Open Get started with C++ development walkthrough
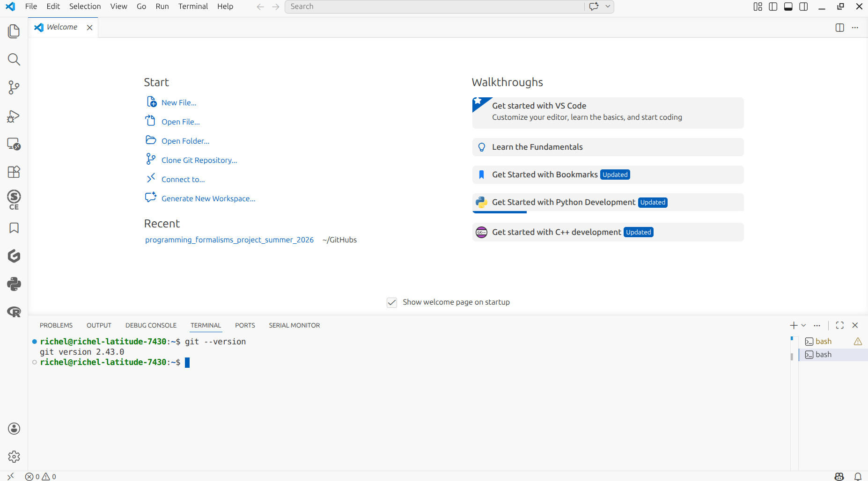The width and height of the screenshot is (868, 481). coord(608,232)
